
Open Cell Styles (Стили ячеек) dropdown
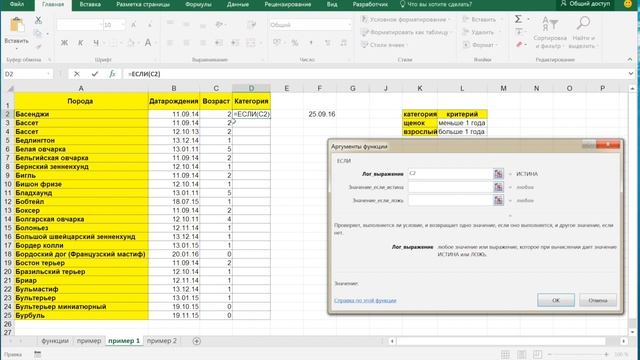pos(384,44)
